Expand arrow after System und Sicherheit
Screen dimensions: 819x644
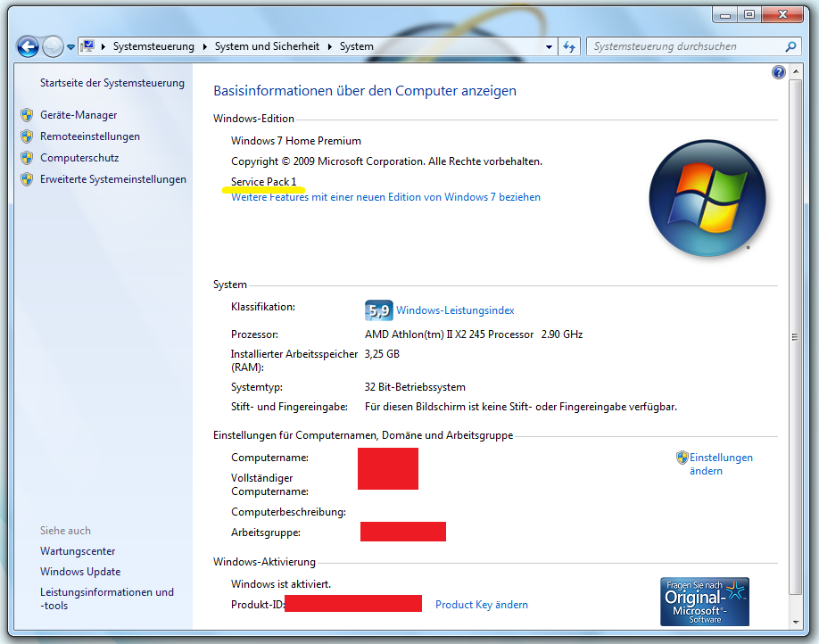click(x=329, y=46)
